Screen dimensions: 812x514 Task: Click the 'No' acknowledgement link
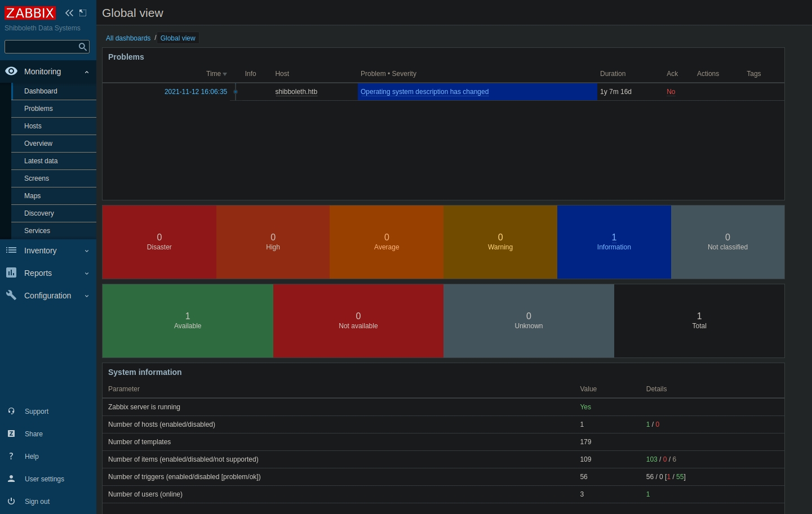(x=671, y=92)
